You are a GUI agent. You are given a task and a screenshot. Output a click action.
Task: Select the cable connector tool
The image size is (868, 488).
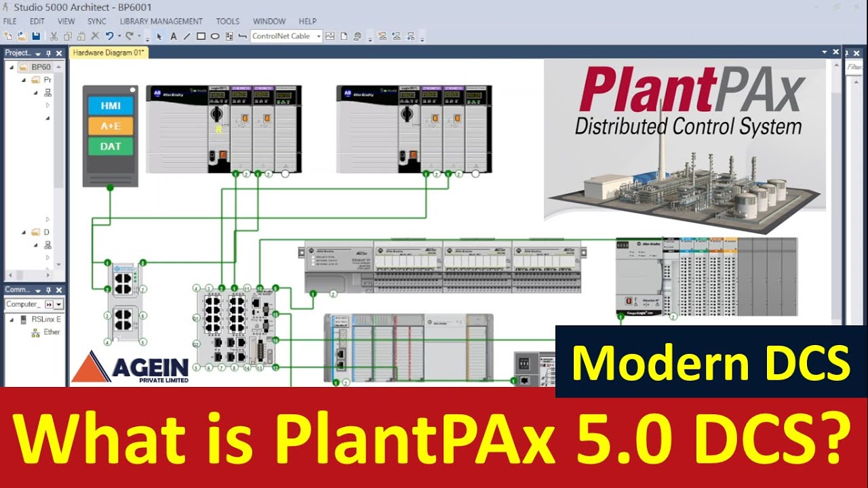coord(242,36)
